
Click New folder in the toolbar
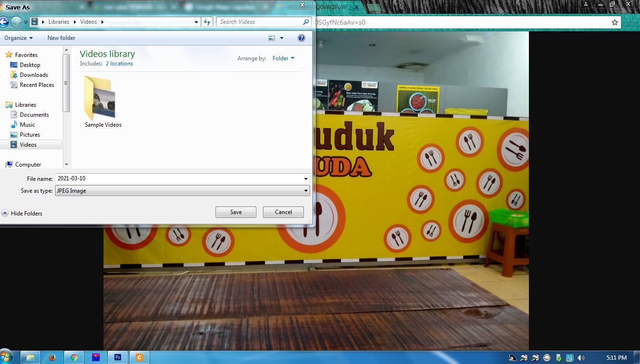[x=61, y=38]
